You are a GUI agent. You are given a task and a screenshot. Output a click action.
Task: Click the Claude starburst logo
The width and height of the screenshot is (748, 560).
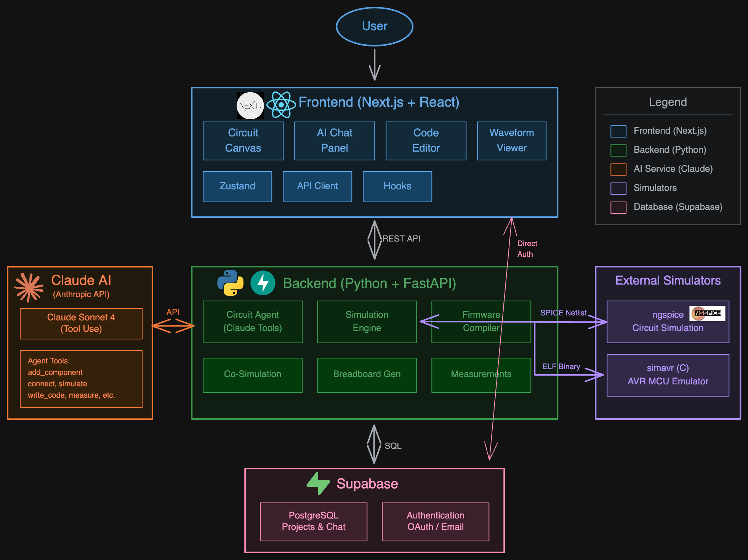pyautogui.click(x=29, y=287)
